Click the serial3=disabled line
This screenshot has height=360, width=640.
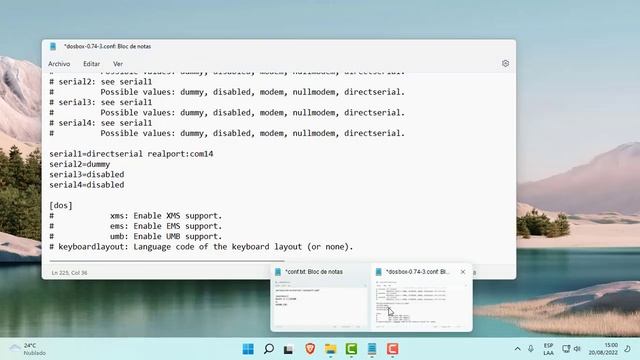click(87, 174)
